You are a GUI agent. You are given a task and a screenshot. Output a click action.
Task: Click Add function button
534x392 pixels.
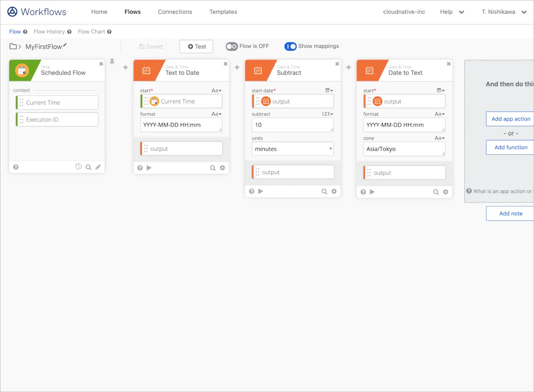coord(510,148)
